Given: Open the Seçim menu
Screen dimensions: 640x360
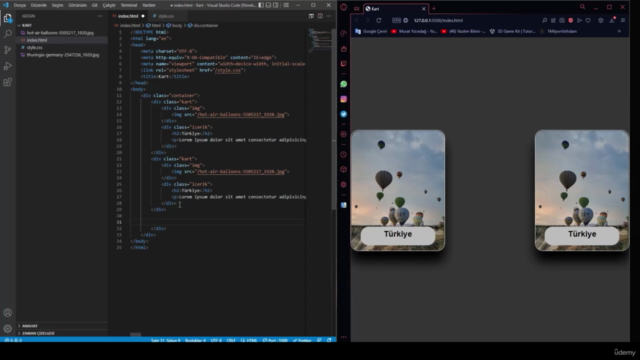Looking at the screenshot, I should coord(57,5).
